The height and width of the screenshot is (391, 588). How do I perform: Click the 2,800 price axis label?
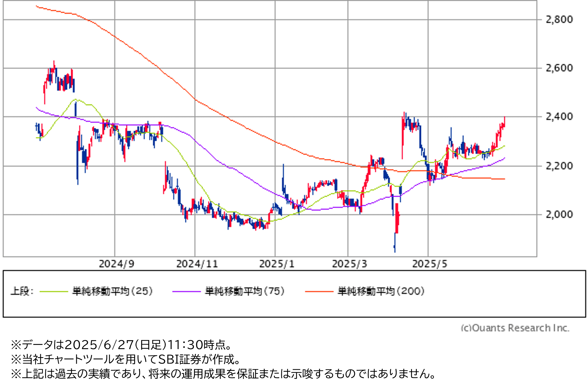click(559, 20)
